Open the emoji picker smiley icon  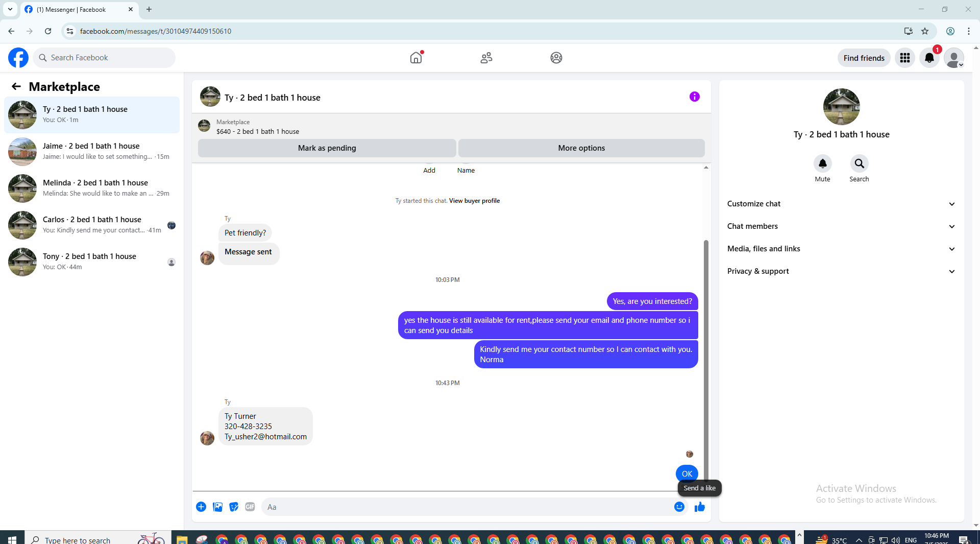(679, 507)
